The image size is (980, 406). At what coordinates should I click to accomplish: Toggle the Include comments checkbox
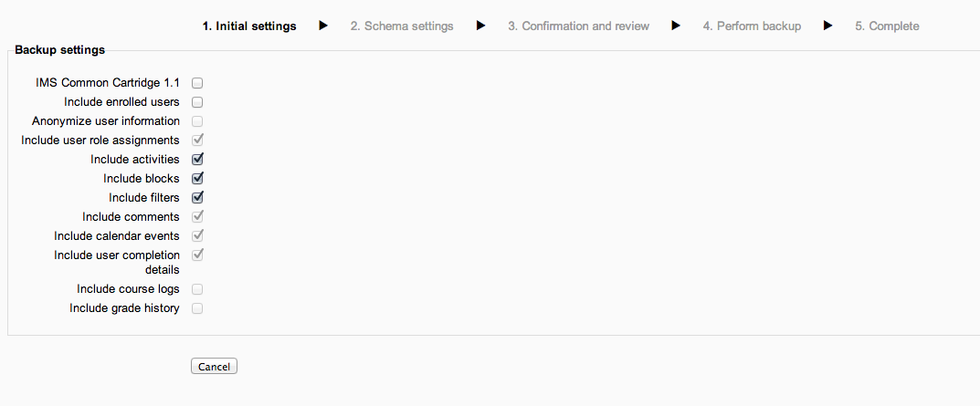click(x=197, y=217)
